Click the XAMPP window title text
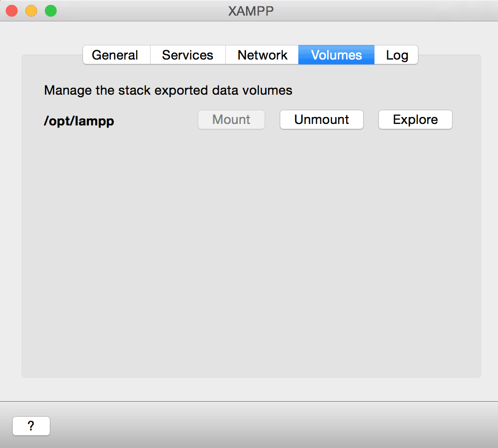This screenshot has height=448, width=498. tap(251, 11)
